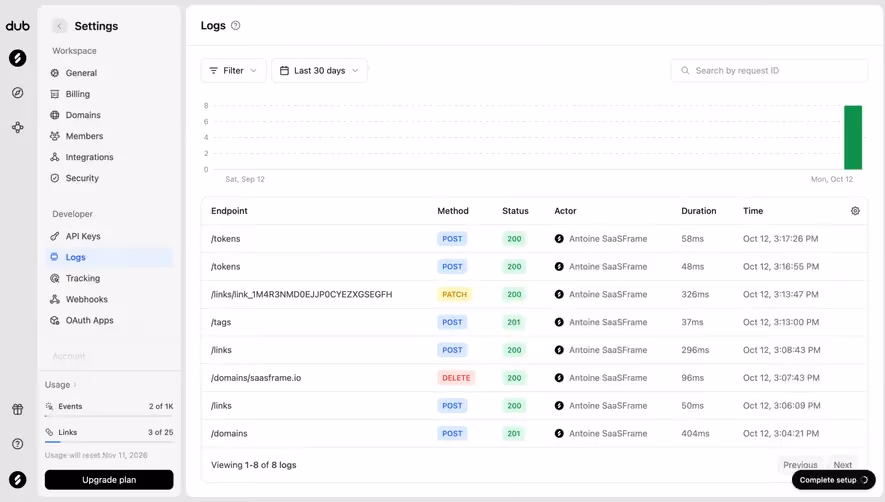Open the /tokens log at 3:17:26 PM
Screen dimensions: 885x502
[x=534, y=239]
